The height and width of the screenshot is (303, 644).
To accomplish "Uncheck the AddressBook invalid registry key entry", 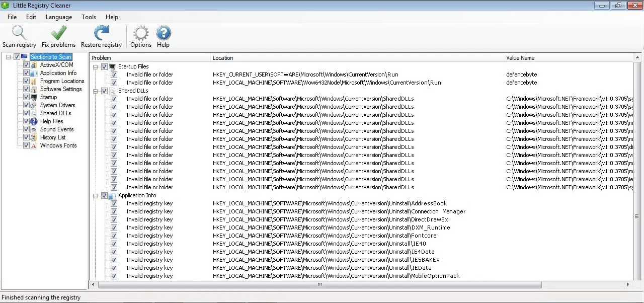I will (x=114, y=203).
